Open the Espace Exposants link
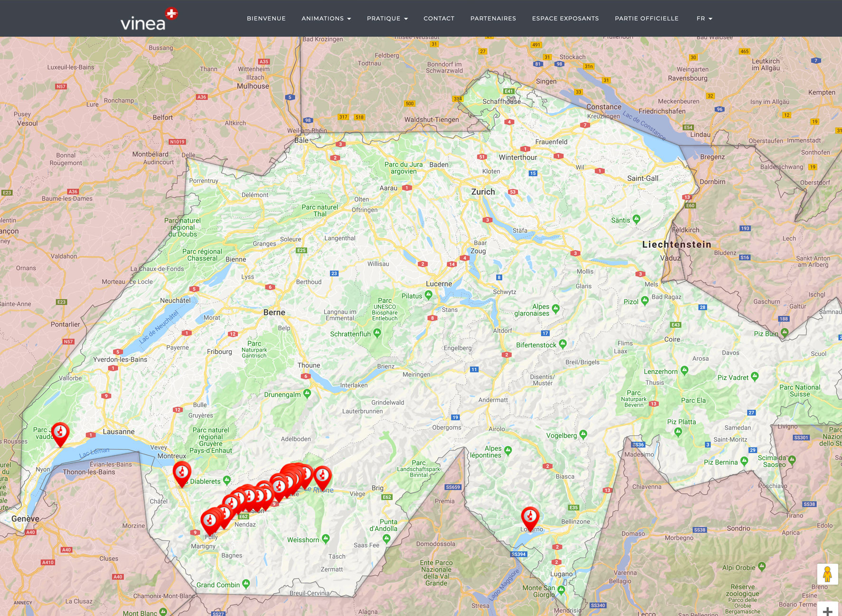 click(x=565, y=19)
